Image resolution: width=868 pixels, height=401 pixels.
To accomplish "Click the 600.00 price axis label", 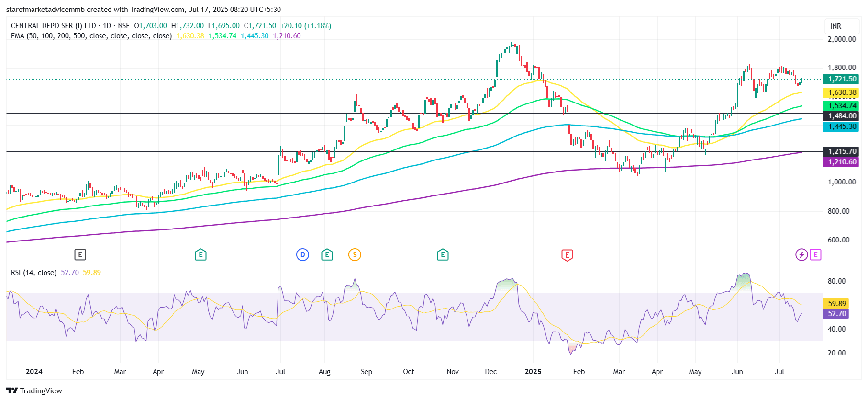I will click(x=838, y=240).
